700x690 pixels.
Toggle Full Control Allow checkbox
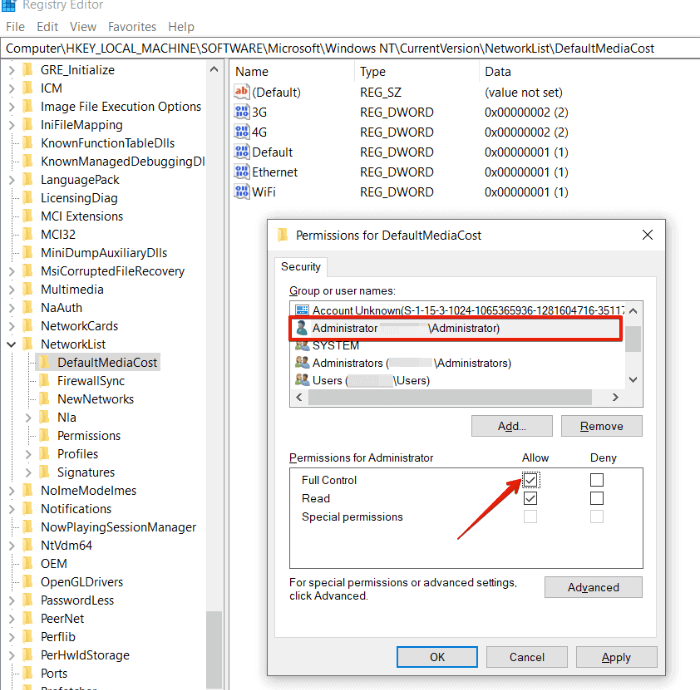(x=530, y=480)
